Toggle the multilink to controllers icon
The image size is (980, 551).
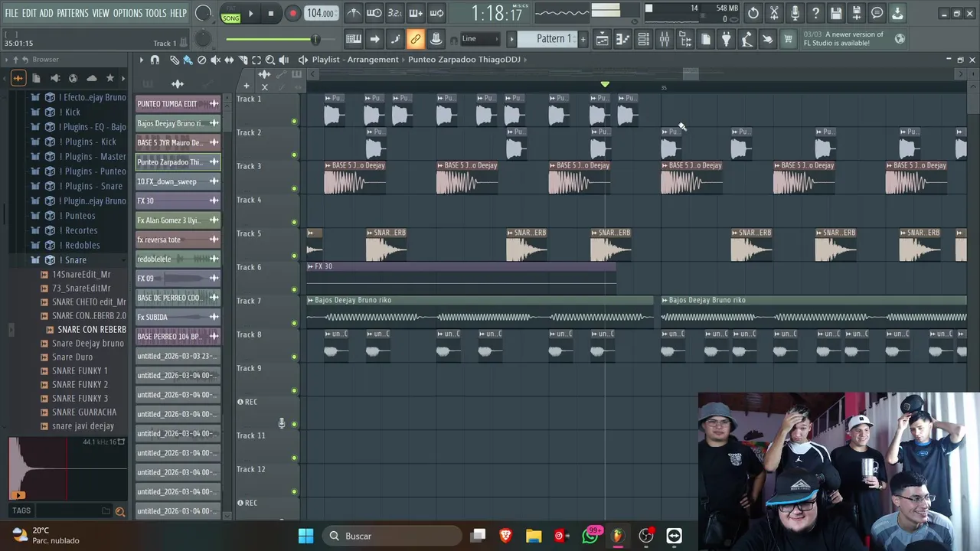(436, 39)
